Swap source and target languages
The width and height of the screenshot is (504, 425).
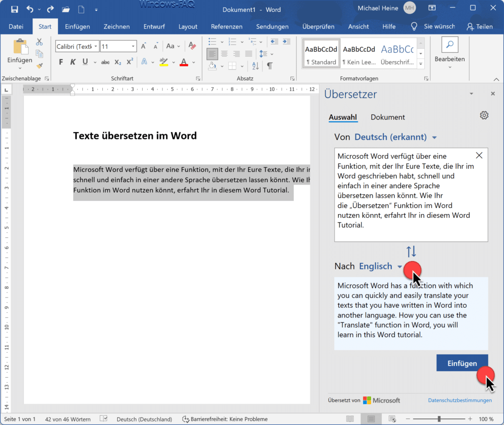click(411, 251)
